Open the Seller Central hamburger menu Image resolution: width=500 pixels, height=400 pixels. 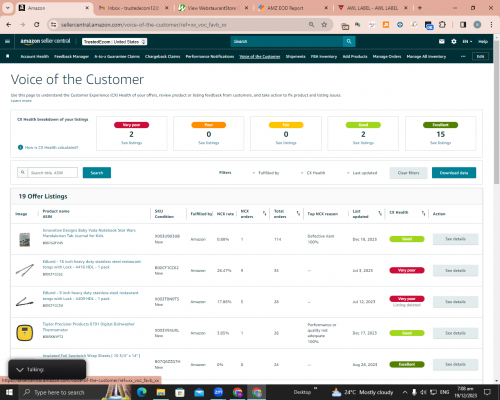[x=7, y=41]
